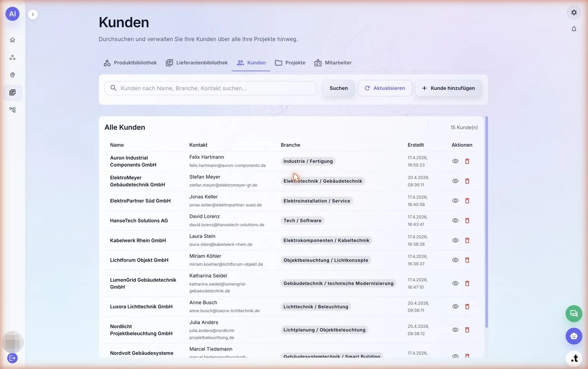Open the home icon in sidebar
Viewport: 588px width, 369px height.
tap(13, 40)
